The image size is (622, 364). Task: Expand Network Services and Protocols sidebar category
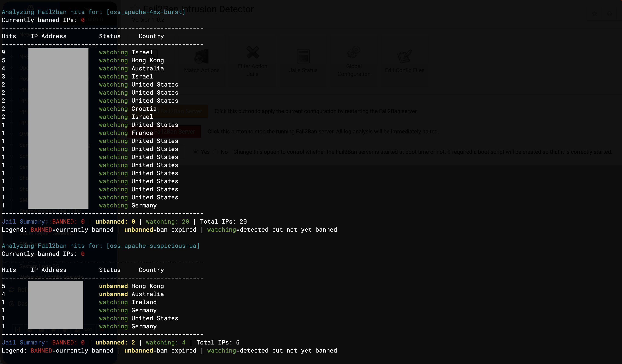pos(59,46)
